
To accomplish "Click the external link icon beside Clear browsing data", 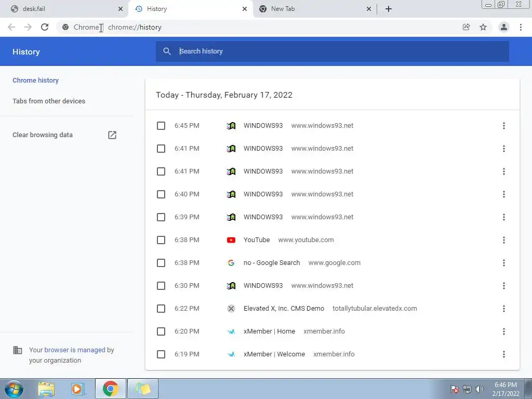I will click(x=112, y=135).
